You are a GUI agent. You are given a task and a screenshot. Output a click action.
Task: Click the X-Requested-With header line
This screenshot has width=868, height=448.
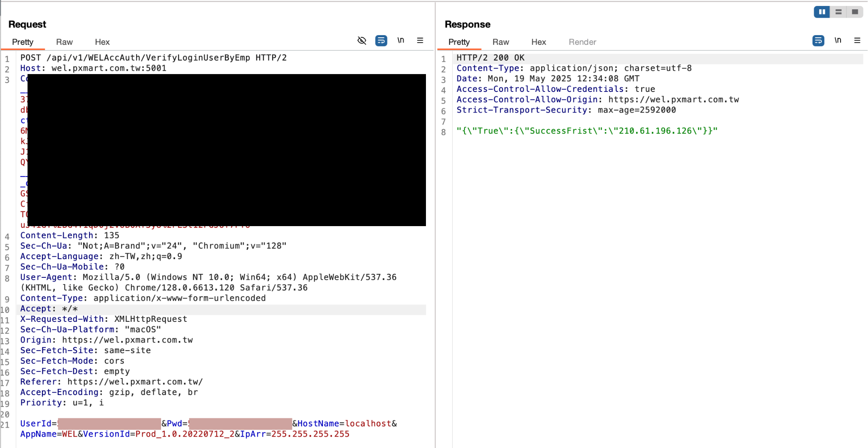(104, 319)
